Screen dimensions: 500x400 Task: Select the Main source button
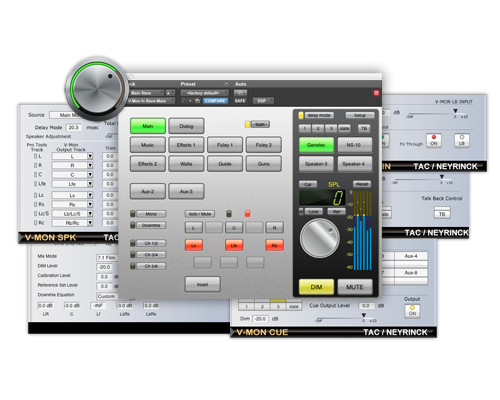(x=148, y=126)
